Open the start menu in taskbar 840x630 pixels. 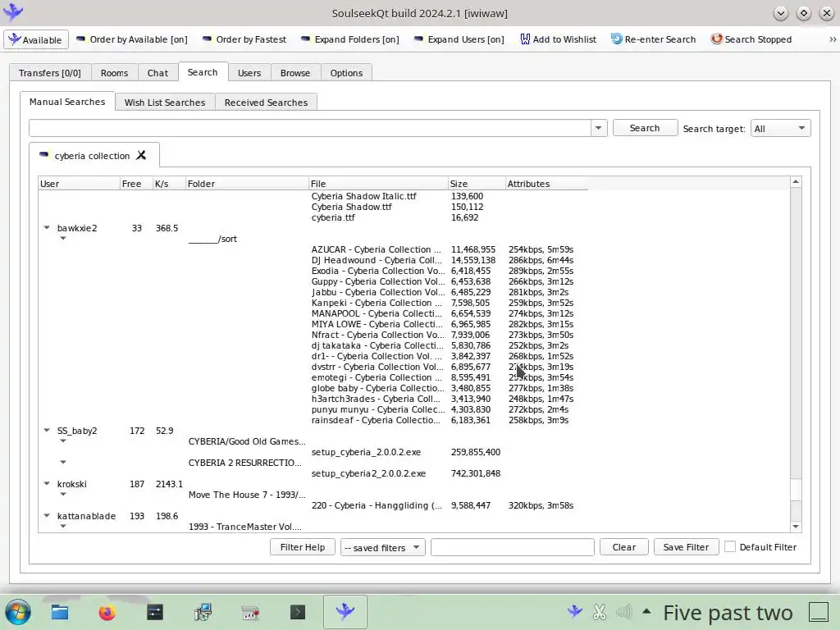pyautogui.click(x=18, y=612)
